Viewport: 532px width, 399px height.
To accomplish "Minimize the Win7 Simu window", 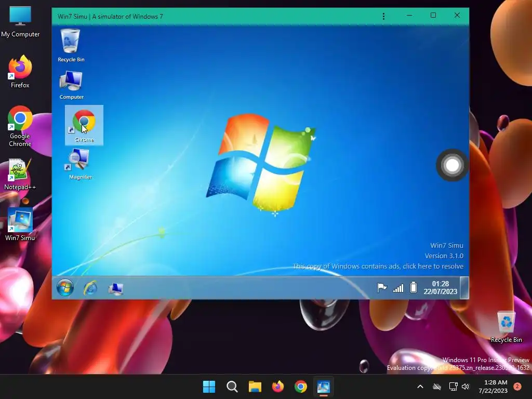I will (x=409, y=15).
